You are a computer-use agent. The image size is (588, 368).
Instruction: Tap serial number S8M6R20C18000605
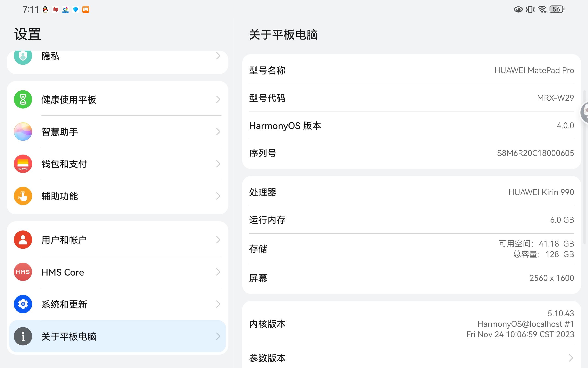[x=536, y=153]
